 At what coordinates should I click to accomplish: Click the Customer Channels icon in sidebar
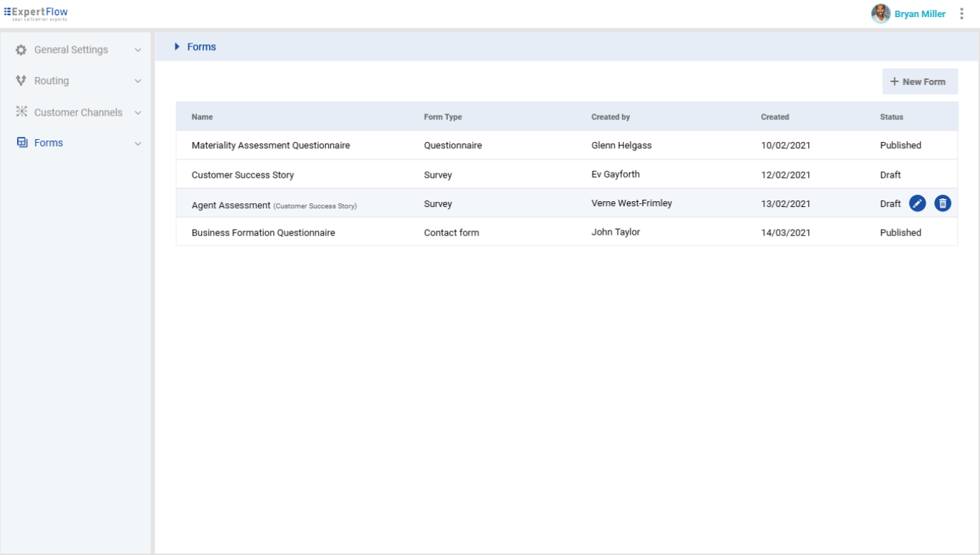[21, 112]
